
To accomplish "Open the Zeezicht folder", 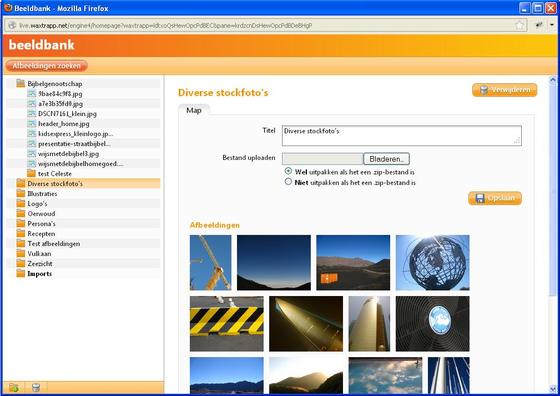I will pyautogui.click(x=40, y=264).
